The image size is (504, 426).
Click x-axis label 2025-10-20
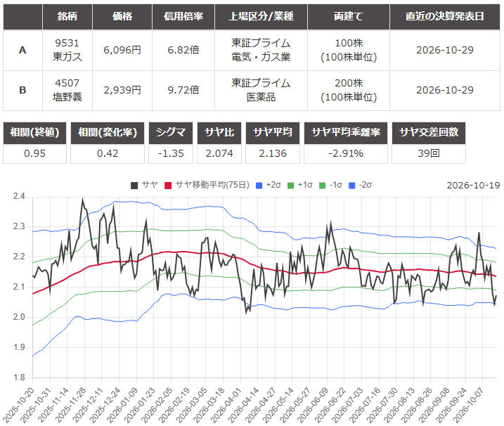tap(19, 405)
